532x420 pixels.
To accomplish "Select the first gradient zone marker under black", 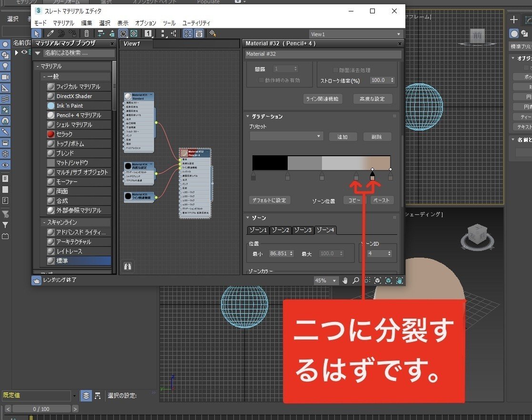I will [253, 176].
